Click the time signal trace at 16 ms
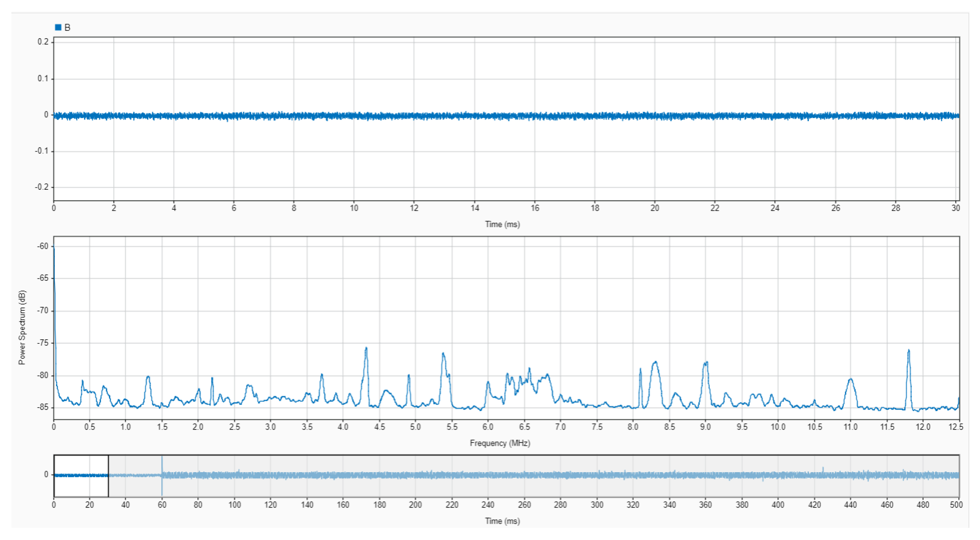 [535, 116]
